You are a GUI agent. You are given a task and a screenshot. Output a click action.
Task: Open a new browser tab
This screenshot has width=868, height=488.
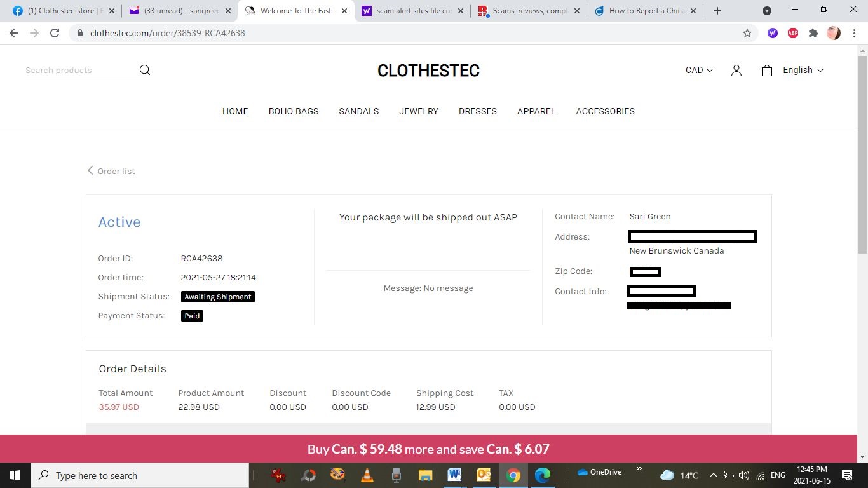pyautogui.click(x=717, y=11)
